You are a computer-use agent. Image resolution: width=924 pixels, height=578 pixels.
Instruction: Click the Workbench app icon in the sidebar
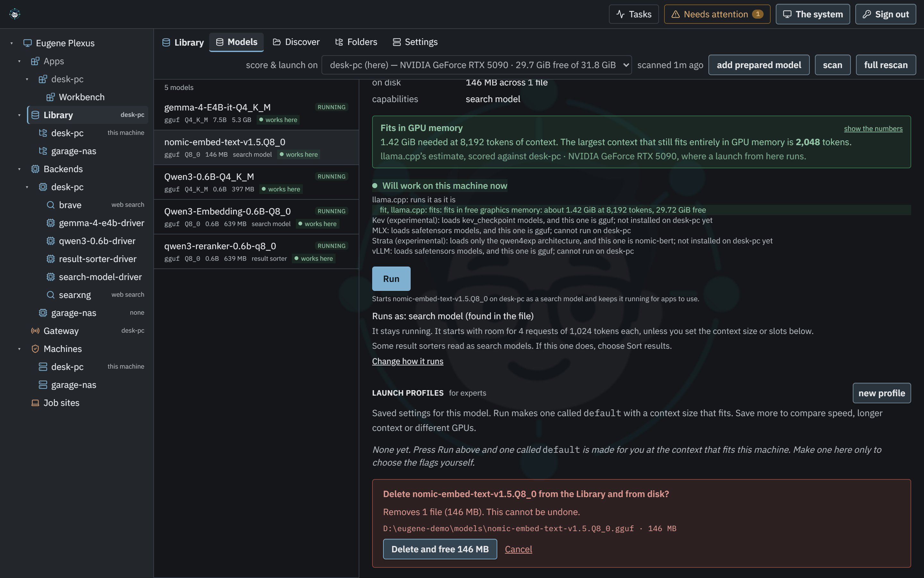coord(50,97)
